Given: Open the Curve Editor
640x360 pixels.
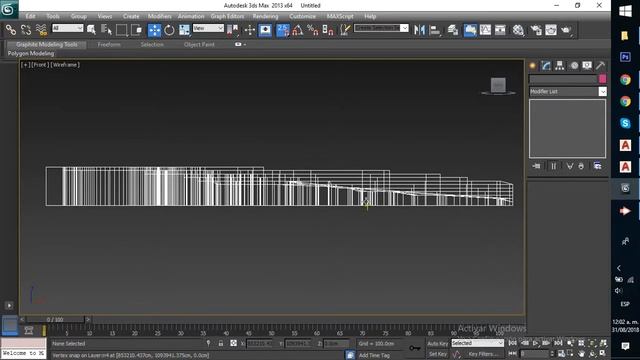Looking at the screenshot, I should [485, 30].
